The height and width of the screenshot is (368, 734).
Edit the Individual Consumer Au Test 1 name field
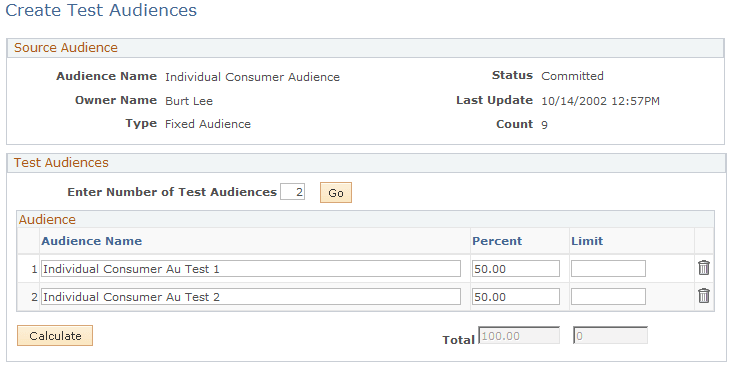point(251,269)
